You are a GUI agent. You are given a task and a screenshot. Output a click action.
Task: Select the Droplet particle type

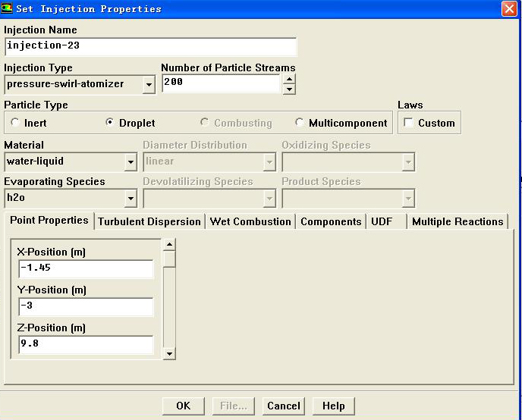[x=110, y=123]
